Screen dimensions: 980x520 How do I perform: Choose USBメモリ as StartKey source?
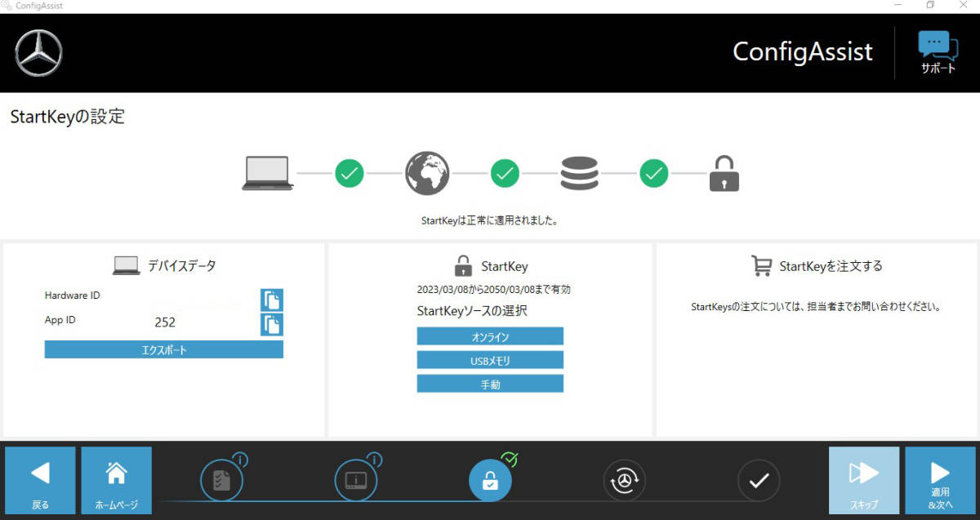[x=490, y=360]
